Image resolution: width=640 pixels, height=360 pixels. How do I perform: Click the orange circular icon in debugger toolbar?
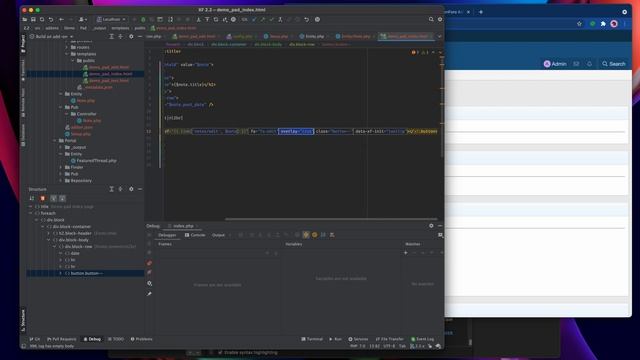click(314, 235)
